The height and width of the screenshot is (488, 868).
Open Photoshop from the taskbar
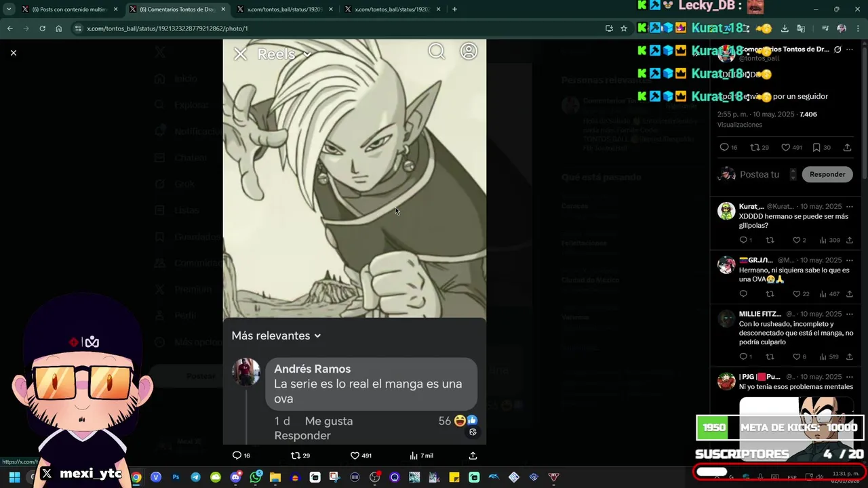click(x=176, y=477)
